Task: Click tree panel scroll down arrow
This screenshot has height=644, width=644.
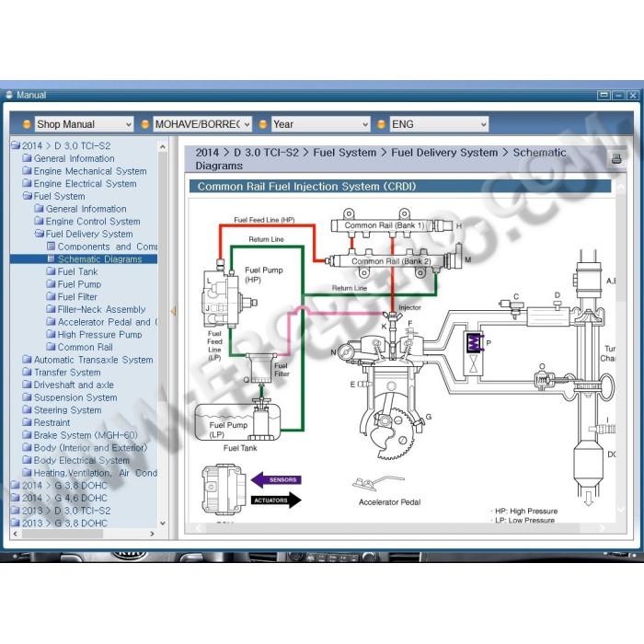Action: point(163,523)
